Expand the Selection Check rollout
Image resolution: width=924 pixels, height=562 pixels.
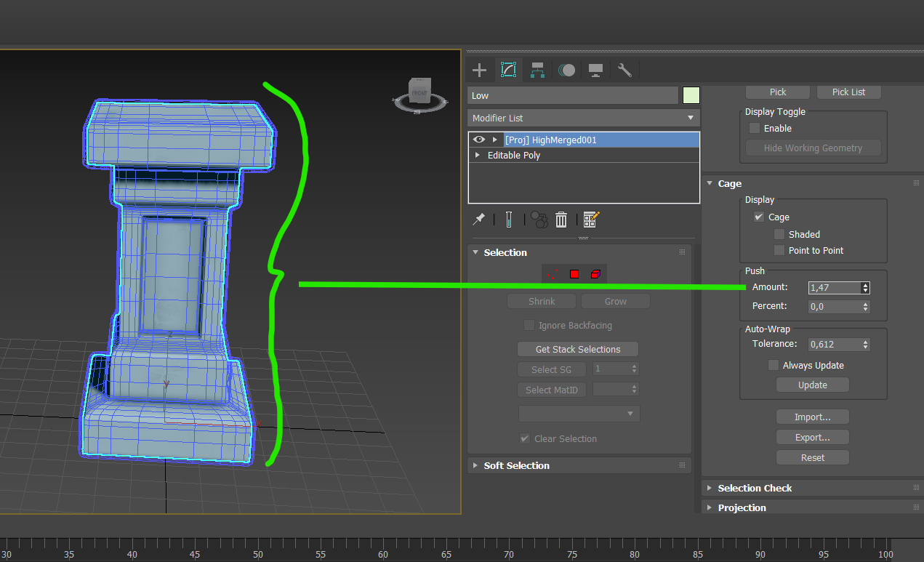(x=754, y=488)
